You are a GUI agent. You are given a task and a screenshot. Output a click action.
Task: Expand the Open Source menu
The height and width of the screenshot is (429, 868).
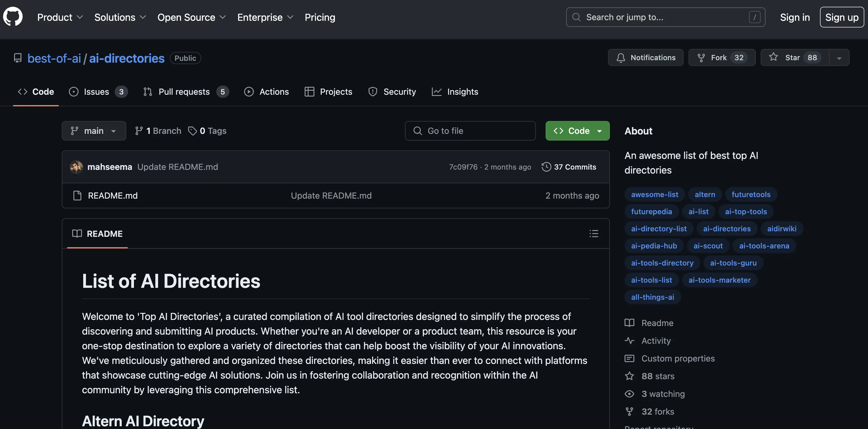tap(191, 17)
